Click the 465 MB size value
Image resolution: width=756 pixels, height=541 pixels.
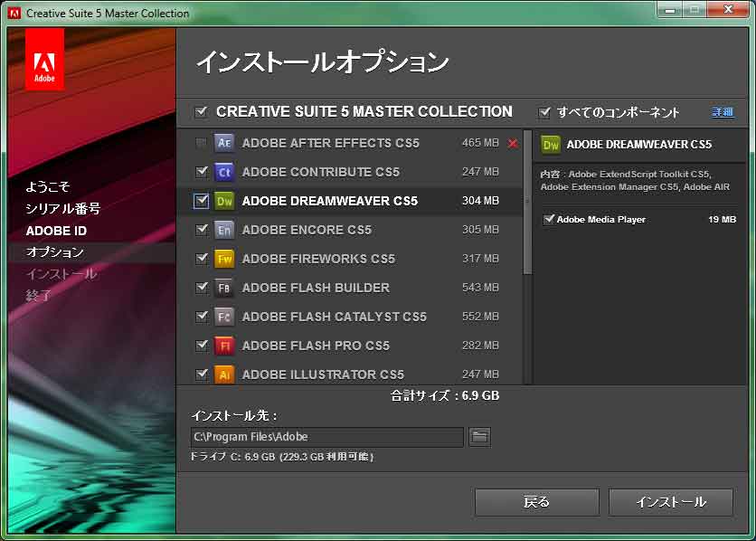point(480,143)
